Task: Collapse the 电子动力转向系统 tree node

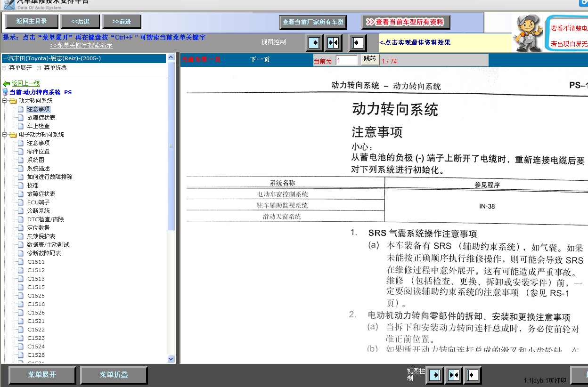Action: [4, 135]
